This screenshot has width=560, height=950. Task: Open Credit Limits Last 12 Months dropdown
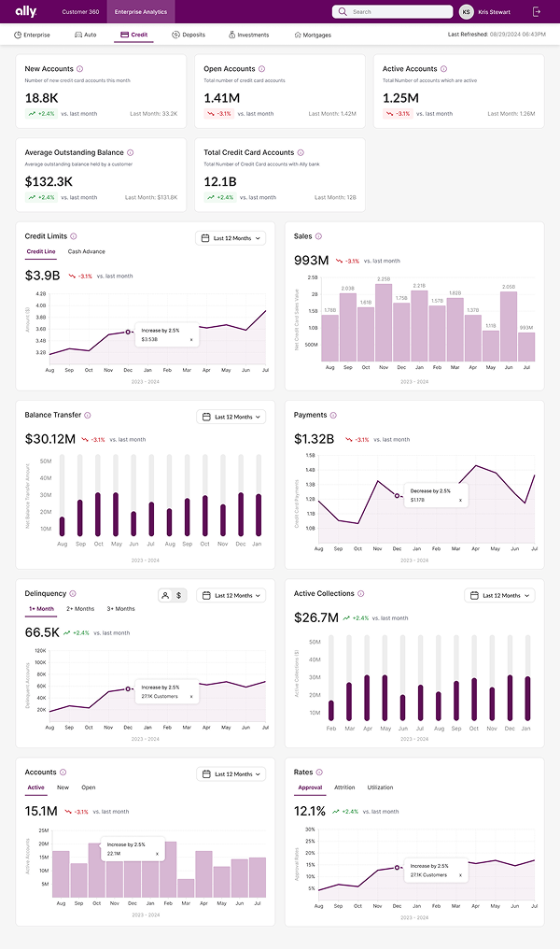pos(231,238)
